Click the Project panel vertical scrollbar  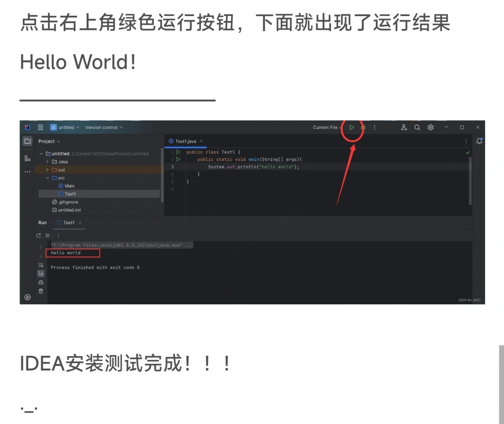[x=162, y=175]
